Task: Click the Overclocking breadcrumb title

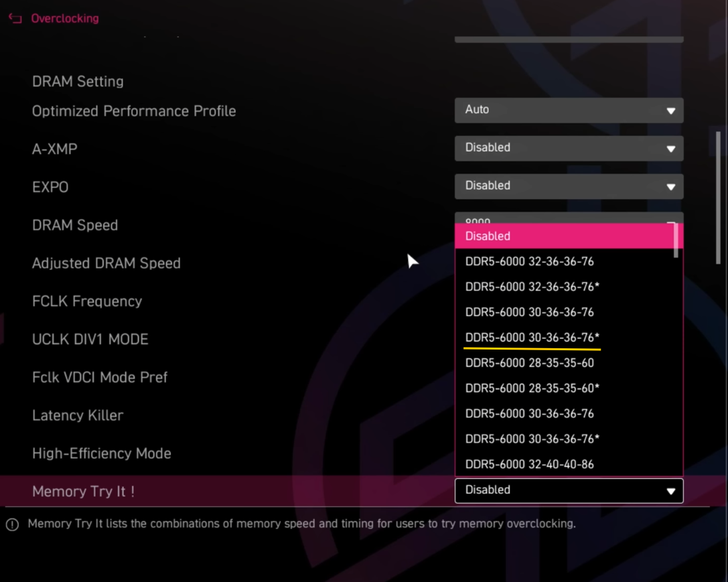Action: point(65,19)
